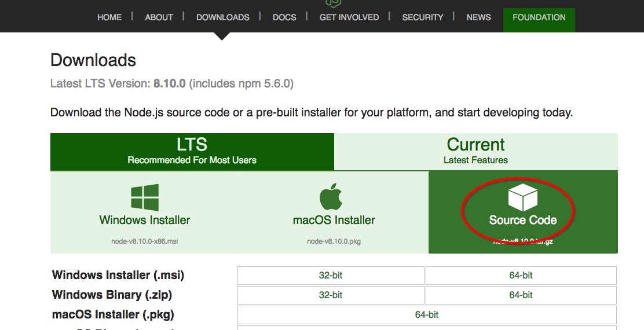The height and width of the screenshot is (330, 644).
Task: Download 32-bit Windows Installer (.msi)
Action: 331,276
